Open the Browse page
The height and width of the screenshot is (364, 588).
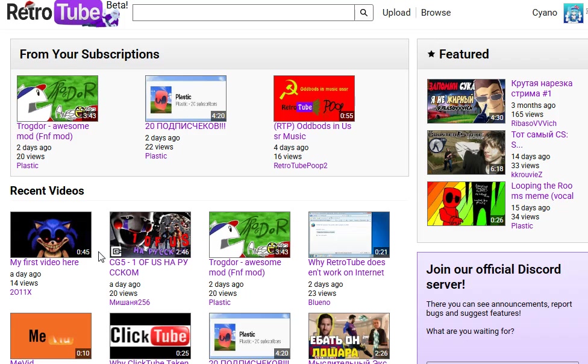click(436, 13)
